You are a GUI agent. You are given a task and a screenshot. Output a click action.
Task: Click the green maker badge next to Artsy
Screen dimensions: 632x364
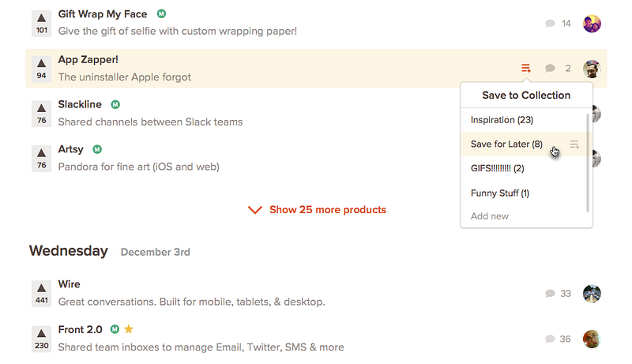[97, 149]
